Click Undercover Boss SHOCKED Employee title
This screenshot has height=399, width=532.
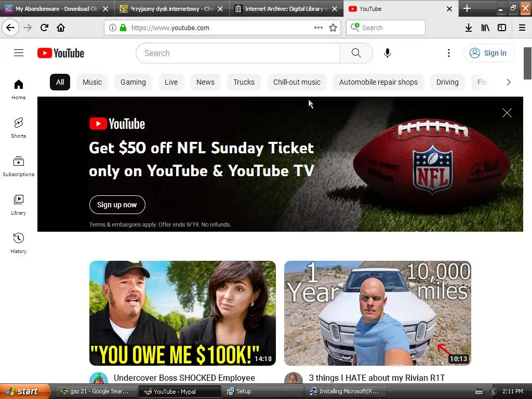pos(184,378)
